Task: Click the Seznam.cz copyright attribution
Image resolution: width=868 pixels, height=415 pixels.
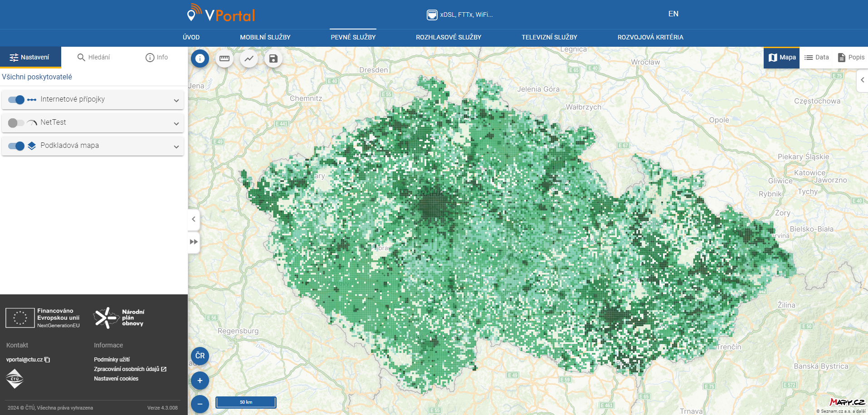Action: coord(841,411)
